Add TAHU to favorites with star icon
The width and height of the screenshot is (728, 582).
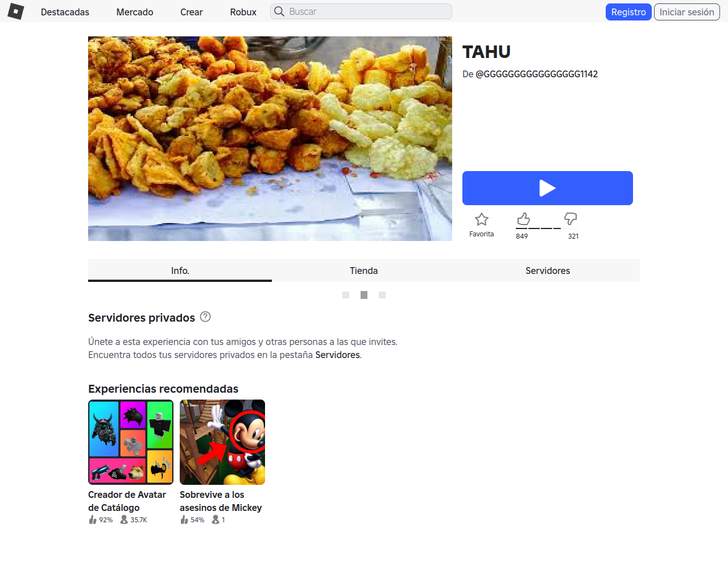[x=482, y=219]
